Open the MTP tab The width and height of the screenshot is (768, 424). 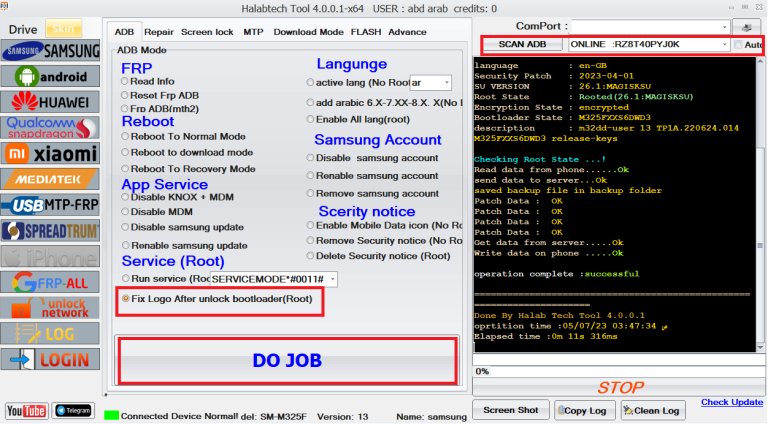[253, 32]
